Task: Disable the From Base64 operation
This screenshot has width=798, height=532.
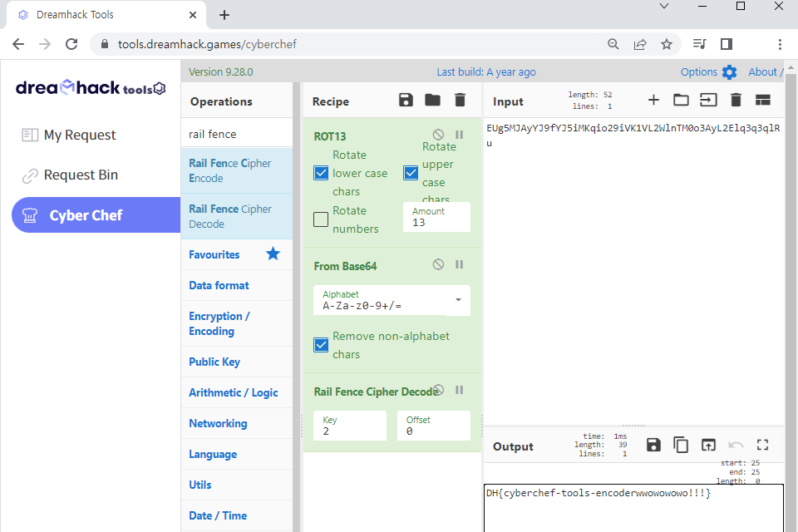Action: pos(438,264)
